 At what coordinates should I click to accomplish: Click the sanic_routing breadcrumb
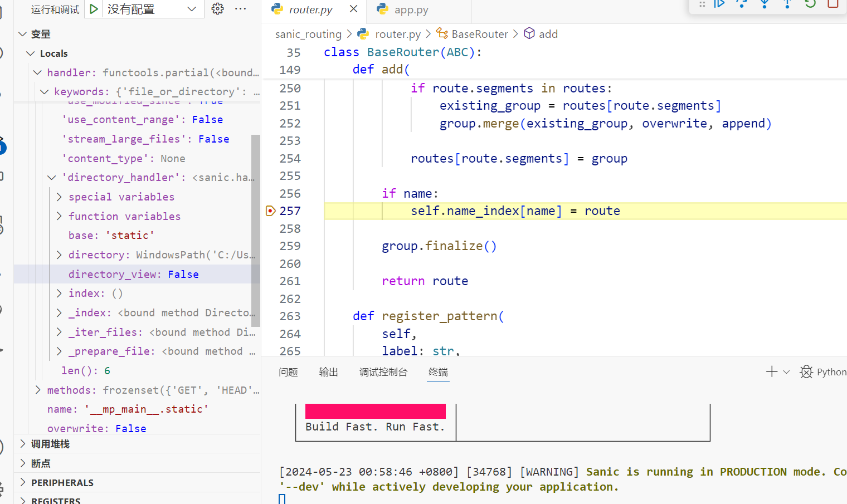[308, 34]
